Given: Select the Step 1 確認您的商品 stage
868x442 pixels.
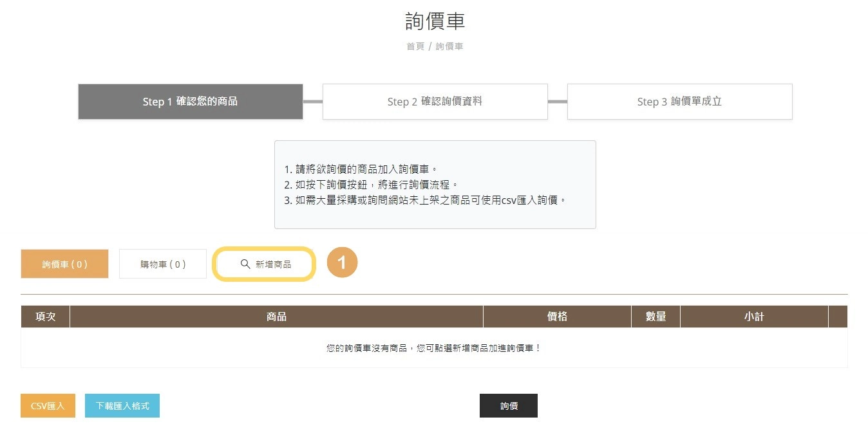Looking at the screenshot, I should tap(190, 101).
